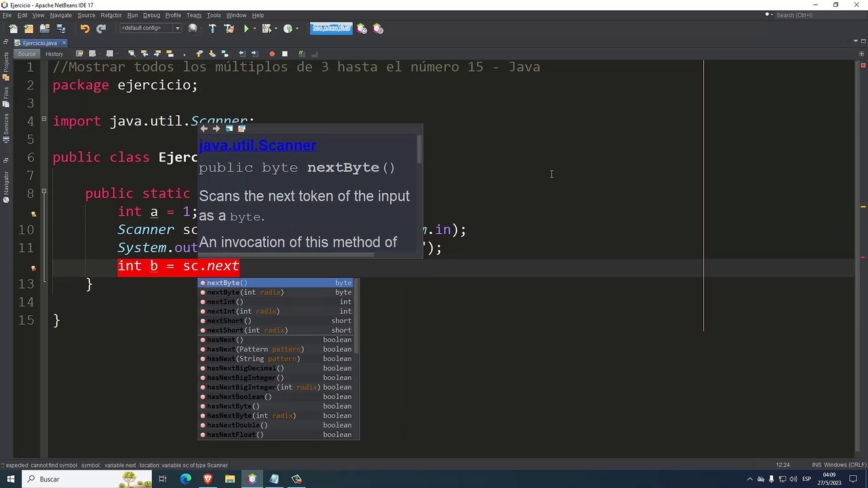Click the Debug Project icon

pyautogui.click(x=267, y=28)
